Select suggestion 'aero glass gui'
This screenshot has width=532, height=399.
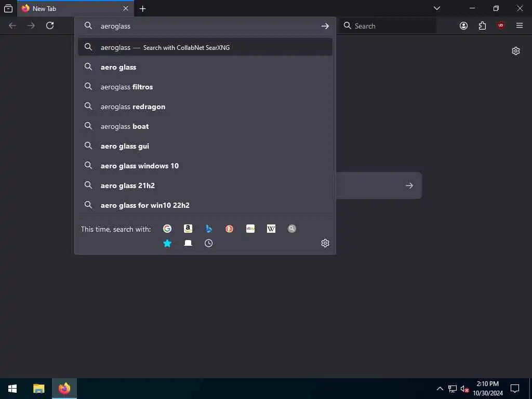(205, 146)
